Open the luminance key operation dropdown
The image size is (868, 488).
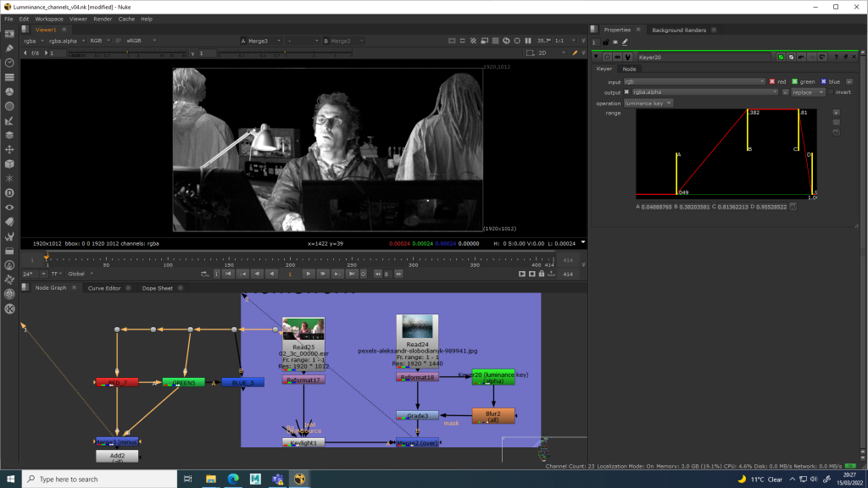(648, 103)
